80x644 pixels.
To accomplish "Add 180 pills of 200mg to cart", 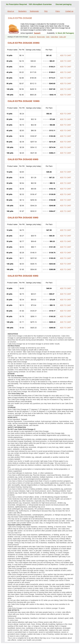I will (65, 95).
